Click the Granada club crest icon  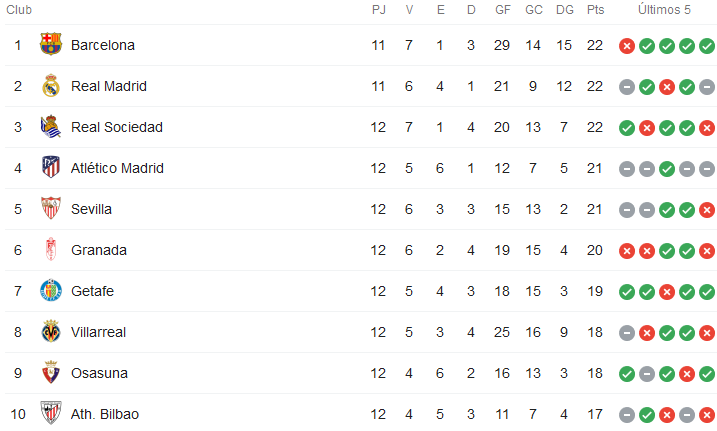(x=51, y=250)
